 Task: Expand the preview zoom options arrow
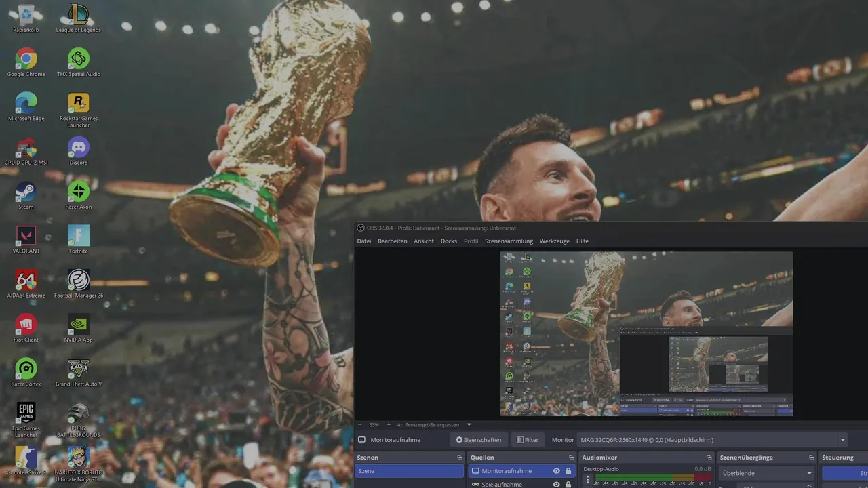point(469,425)
